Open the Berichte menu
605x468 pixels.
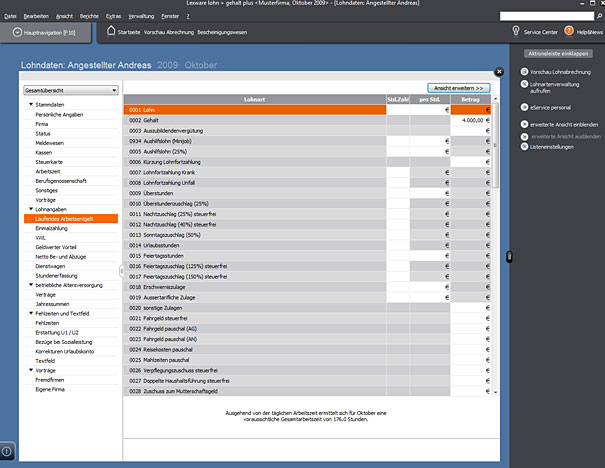[x=88, y=16]
